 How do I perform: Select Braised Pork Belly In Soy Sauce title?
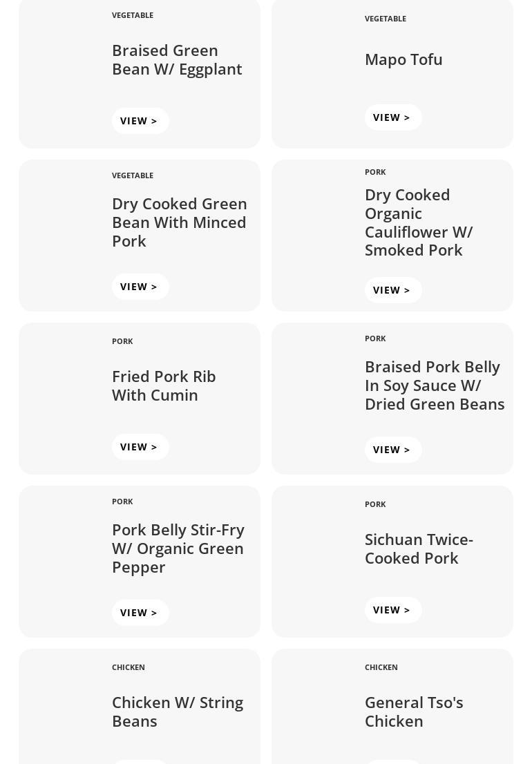434,385
